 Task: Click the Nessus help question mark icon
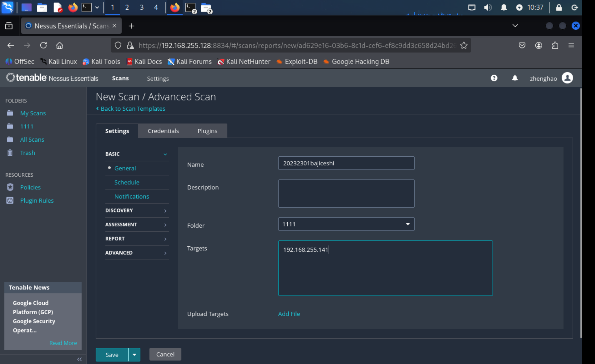tap(494, 78)
